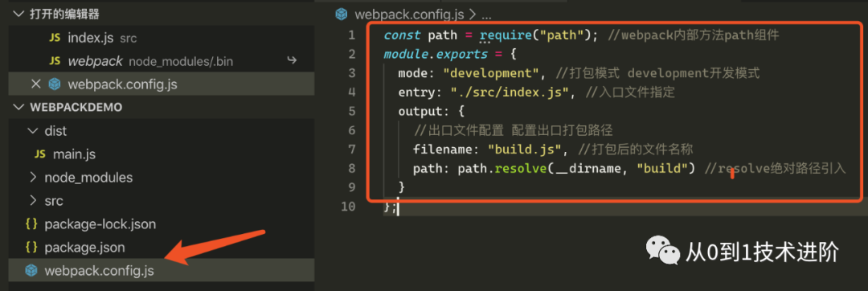Click JS icon beside webpack node_modules/.bin
The height and width of the screenshot is (291, 868).
(x=55, y=61)
